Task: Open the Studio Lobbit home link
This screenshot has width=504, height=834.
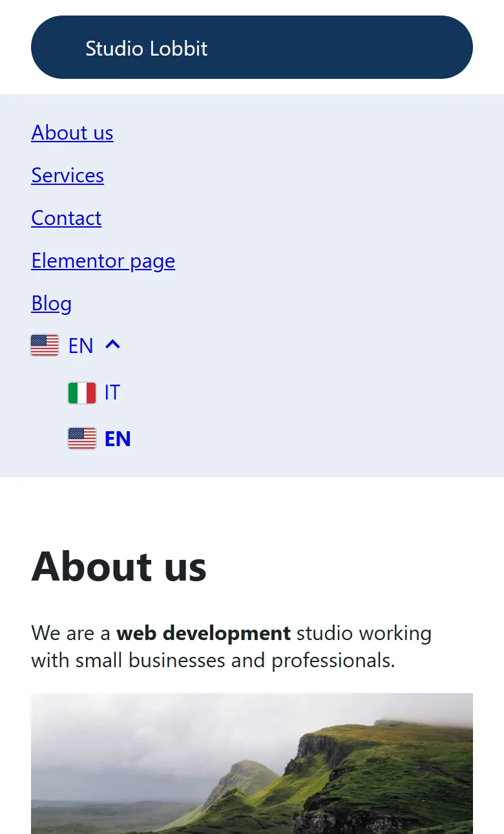Action: (x=147, y=48)
